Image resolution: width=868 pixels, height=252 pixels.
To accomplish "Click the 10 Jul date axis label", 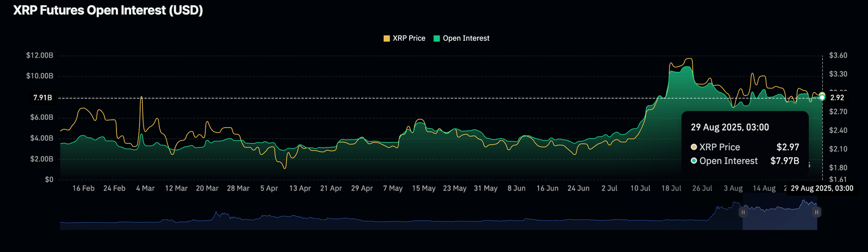I will coord(642,188).
